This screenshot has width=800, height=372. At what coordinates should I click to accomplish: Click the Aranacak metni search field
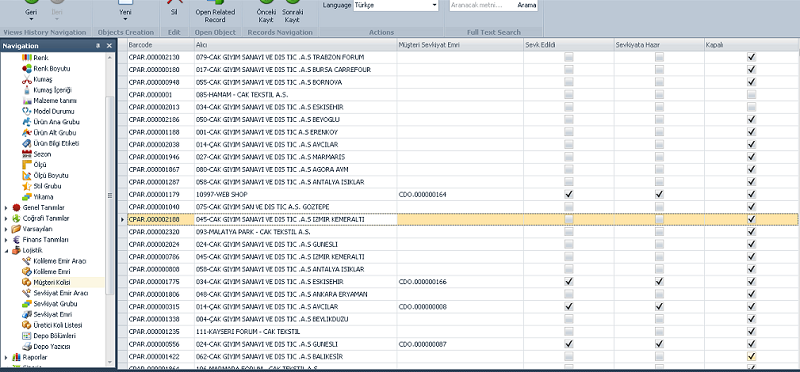[482, 5]
